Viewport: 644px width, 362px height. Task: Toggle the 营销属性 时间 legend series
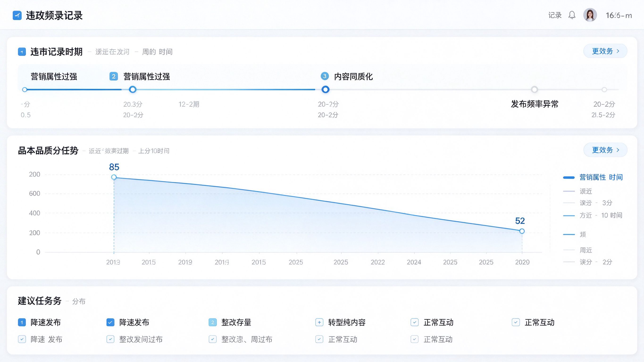tap(593, 177)
